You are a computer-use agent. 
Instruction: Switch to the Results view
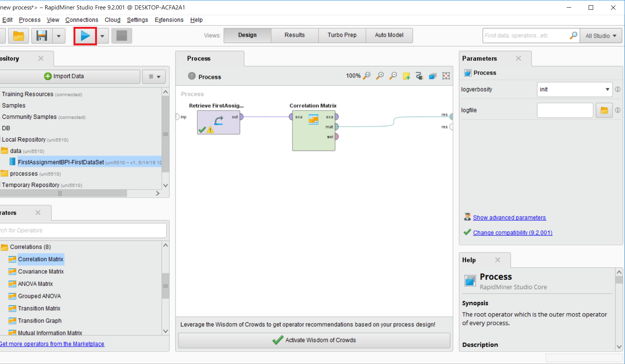coord(295,35)
